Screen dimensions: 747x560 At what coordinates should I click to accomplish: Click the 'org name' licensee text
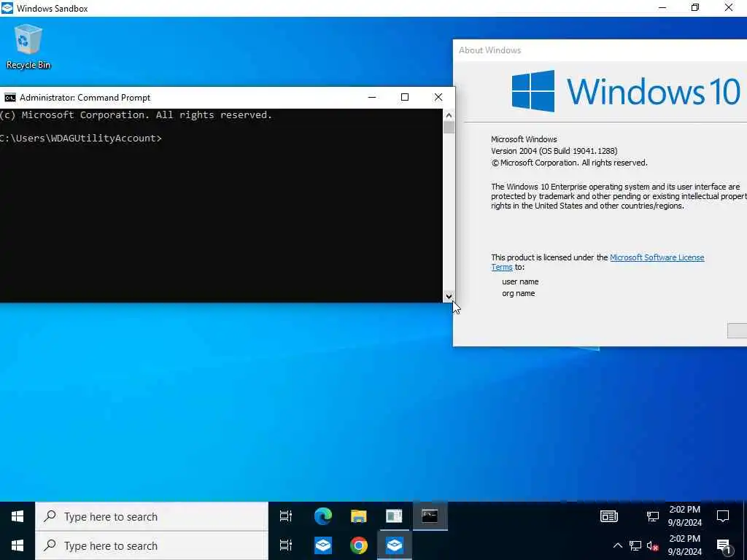tap(519, 293)
